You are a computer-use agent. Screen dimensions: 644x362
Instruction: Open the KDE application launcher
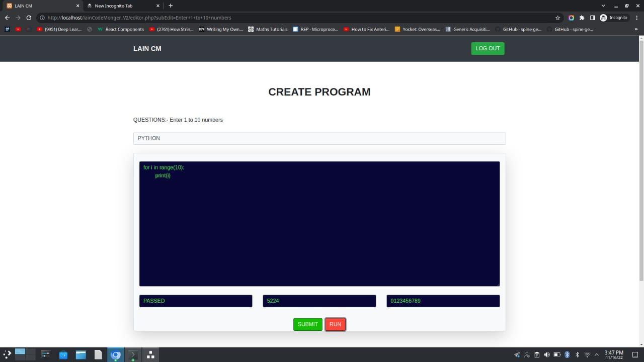click(7, 354)
